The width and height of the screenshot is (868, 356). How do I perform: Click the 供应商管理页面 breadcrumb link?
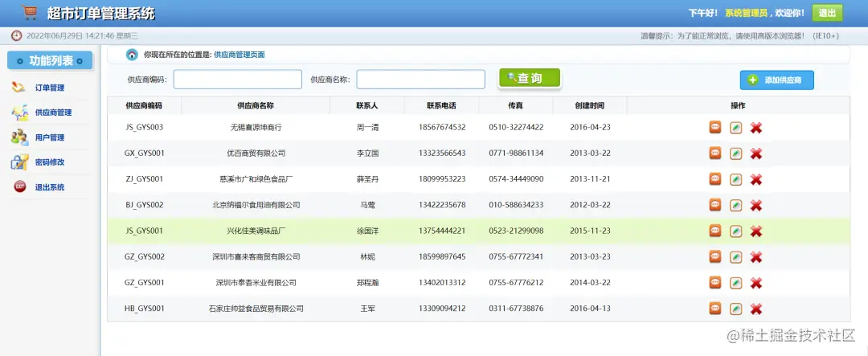pyautogui.click(x=240, y=55)
